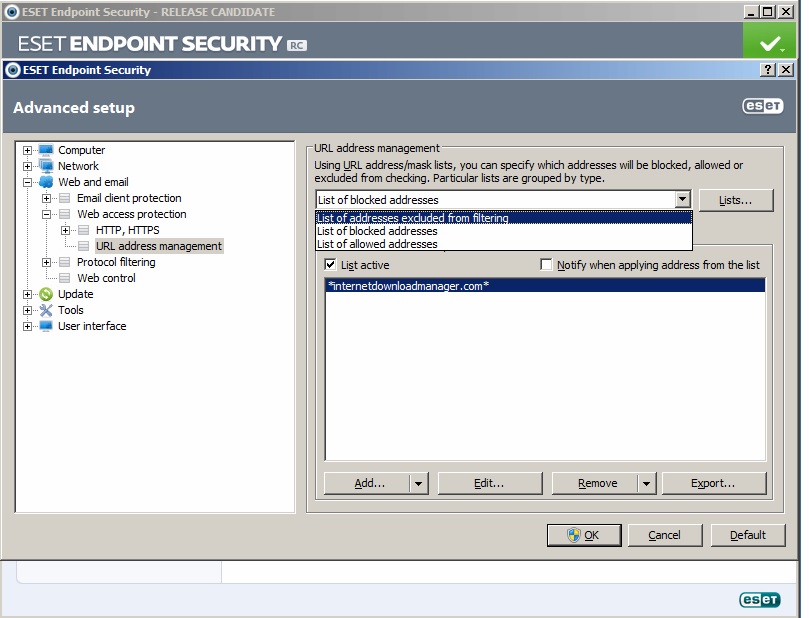Select the *internetdownloadmanager.com* entry
Screen dimensions: 809x618
(x=545, y=286)
